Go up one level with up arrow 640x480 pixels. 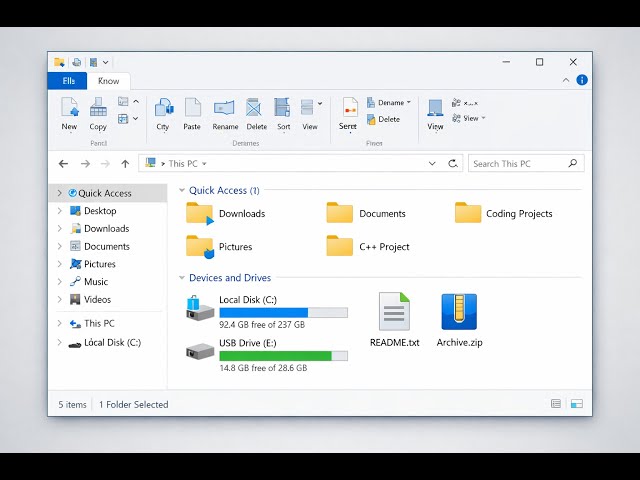[x=125, y=164]
